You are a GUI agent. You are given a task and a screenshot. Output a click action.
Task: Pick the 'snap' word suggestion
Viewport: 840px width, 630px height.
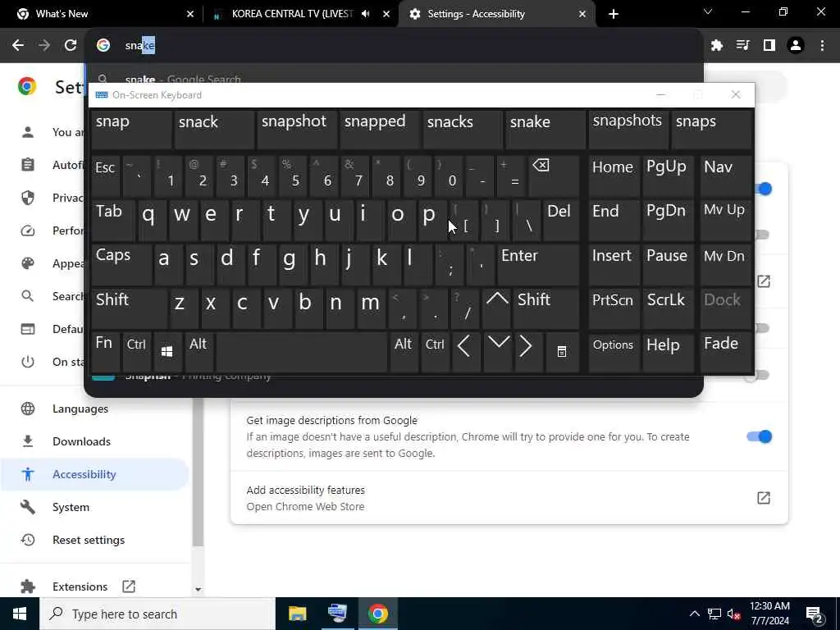(x=131, y=129)
